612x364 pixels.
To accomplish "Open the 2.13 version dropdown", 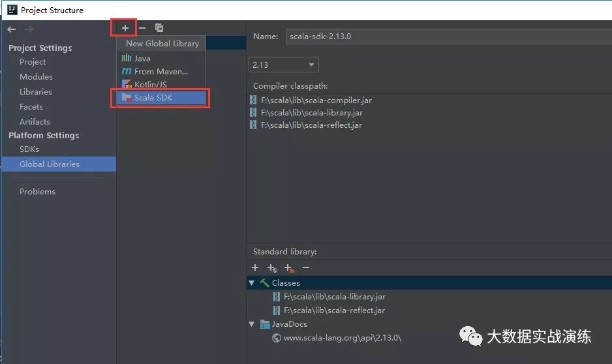I will [x=284, y=65].
